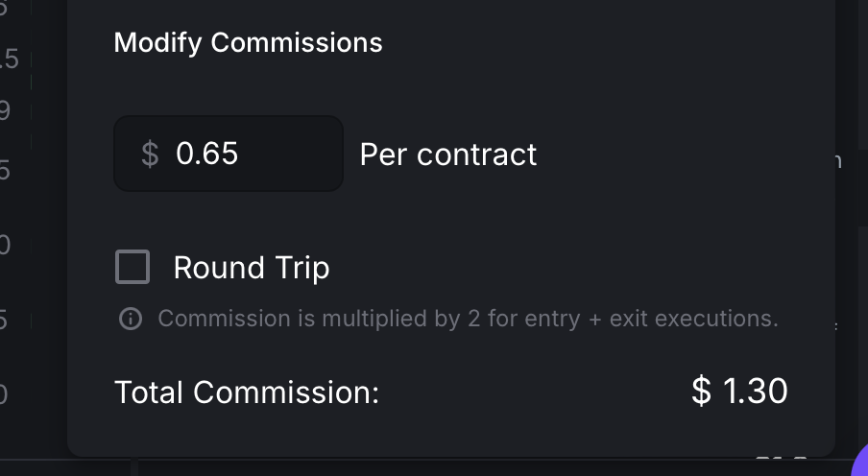Click the word Commissions in the heading
This screenshot has height=476, width=868.
(x=297, y=43)
